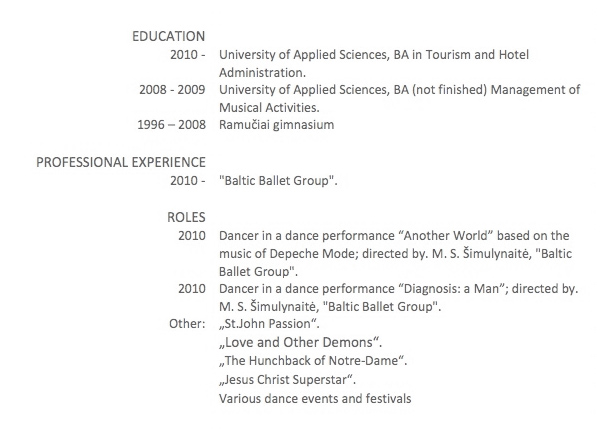Click the "Administration." text line
This screenshot has height=435, width=610.
click(x=263, y=72)
